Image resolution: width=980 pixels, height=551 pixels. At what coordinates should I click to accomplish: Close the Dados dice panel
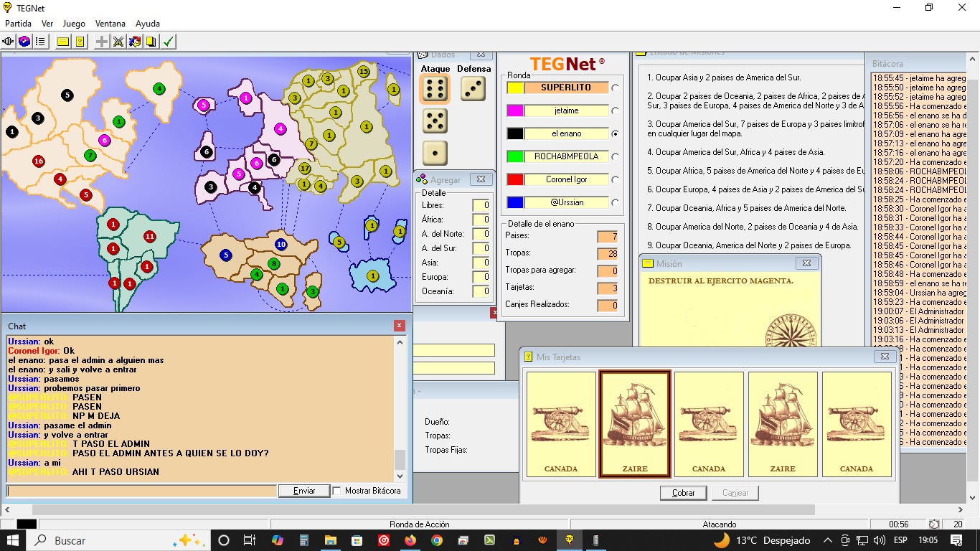click(x=481, y=55)
